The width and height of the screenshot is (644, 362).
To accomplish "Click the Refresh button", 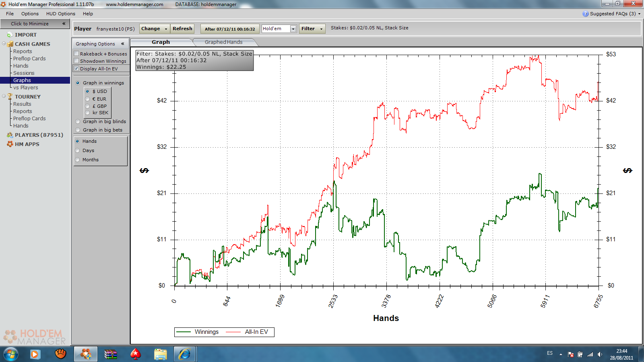I will pyautogui.click(x=182, y=29).
